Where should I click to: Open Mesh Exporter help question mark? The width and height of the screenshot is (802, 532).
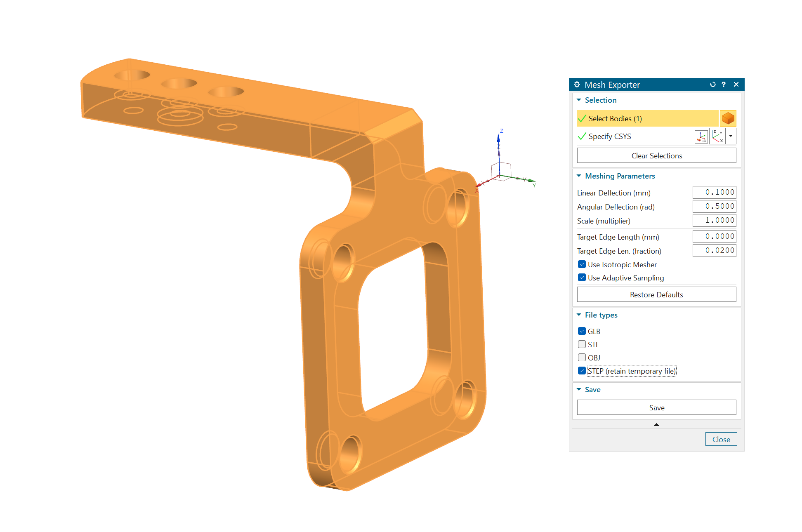724,85
